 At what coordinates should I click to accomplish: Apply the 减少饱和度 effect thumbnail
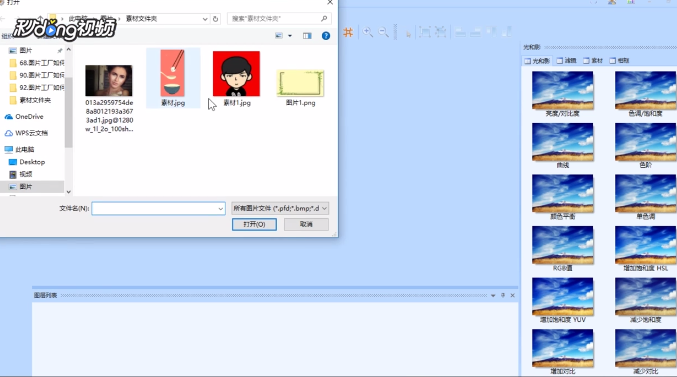tap(645, 297)
